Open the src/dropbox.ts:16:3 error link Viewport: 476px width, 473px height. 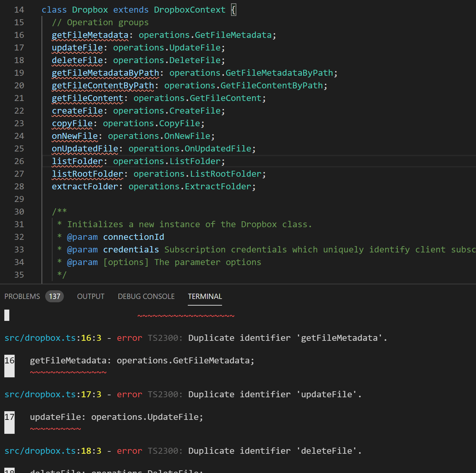[x=53, y=338]
